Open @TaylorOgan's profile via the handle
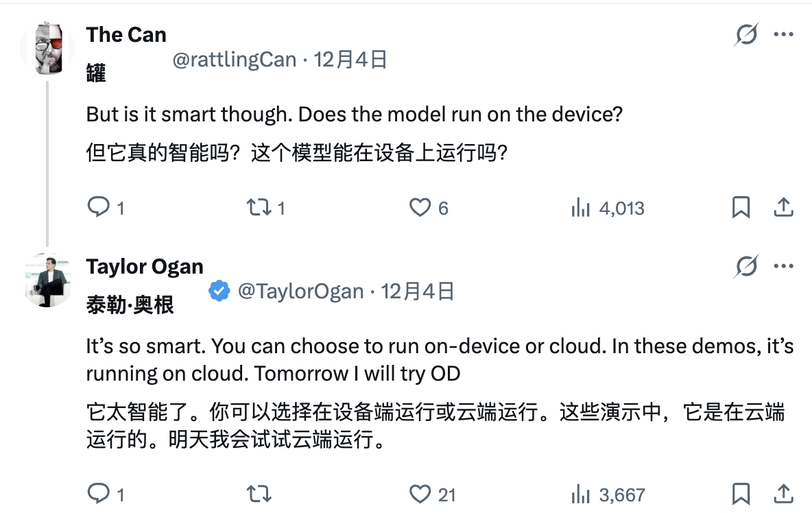 coord(300,291)
